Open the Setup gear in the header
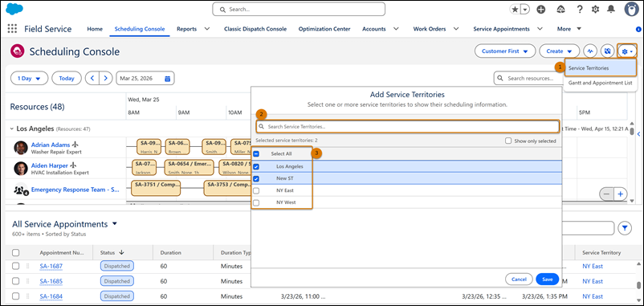 (595, 10)
